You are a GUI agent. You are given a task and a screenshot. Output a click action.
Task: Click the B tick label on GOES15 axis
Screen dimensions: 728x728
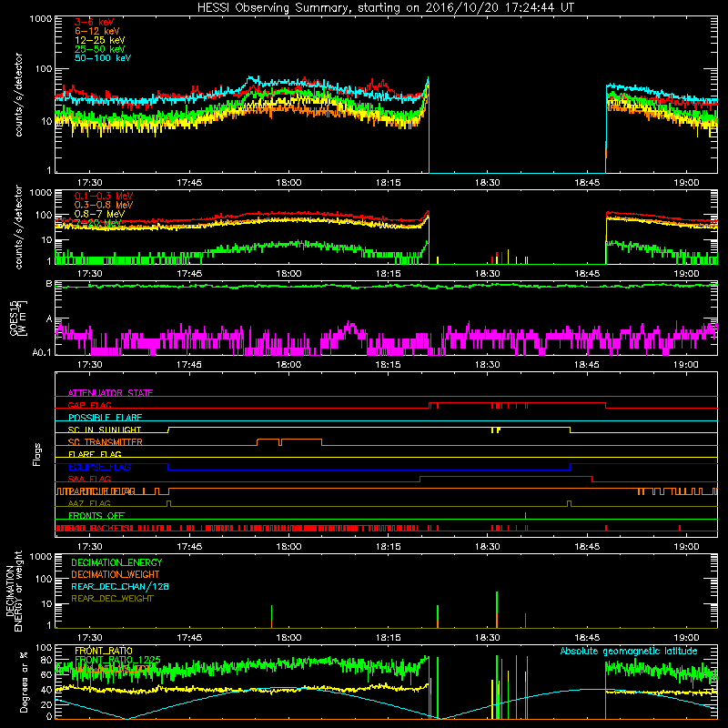49,283
